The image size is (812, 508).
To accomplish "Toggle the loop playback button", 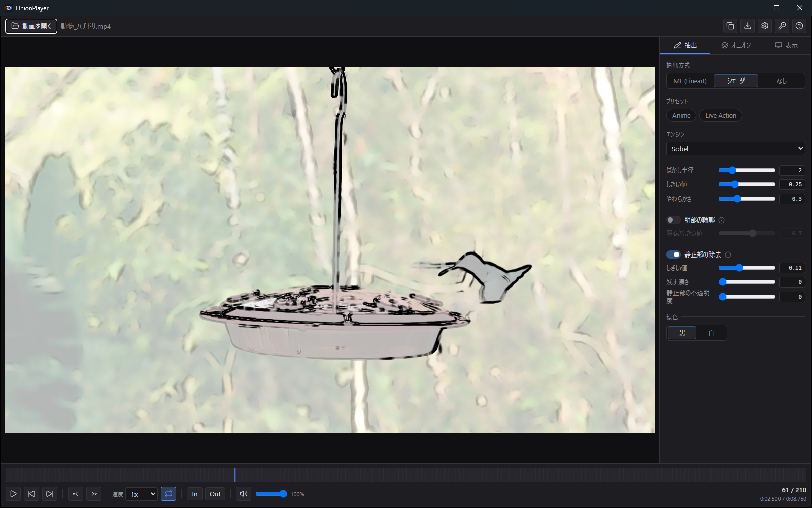I will (168, 494).
